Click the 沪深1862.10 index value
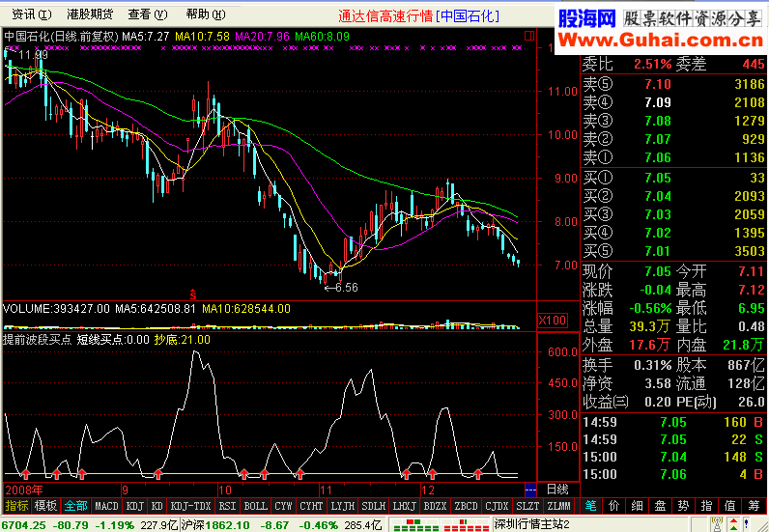This screenshot has height=532, width=769. coord(215,525)
